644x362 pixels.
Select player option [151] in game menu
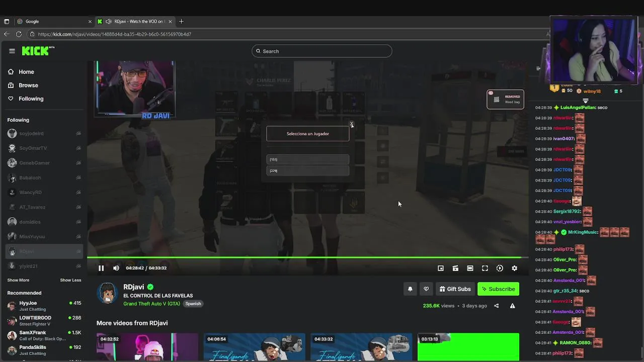pyautogui.click(x=307, y=159)
